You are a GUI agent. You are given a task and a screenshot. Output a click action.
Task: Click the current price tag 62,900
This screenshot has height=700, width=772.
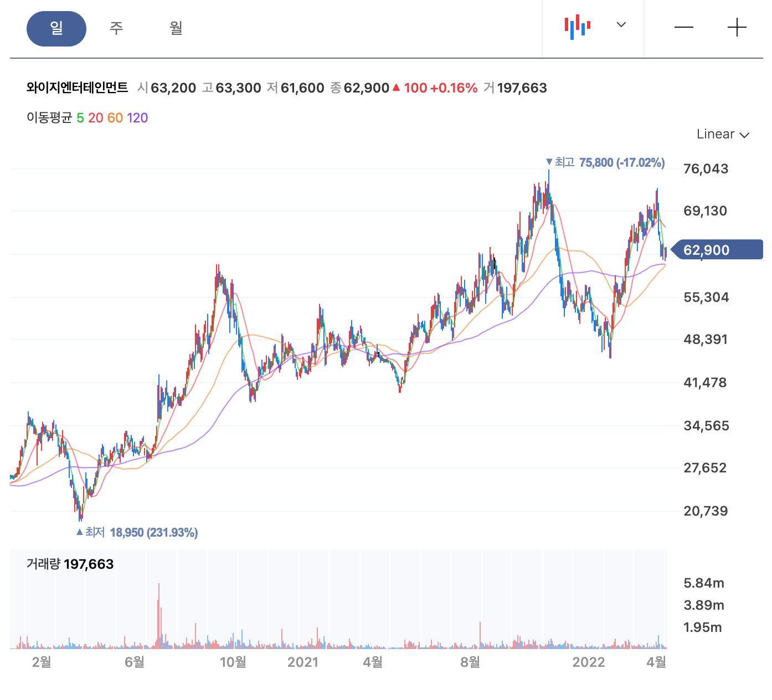[x=716, y=250]
